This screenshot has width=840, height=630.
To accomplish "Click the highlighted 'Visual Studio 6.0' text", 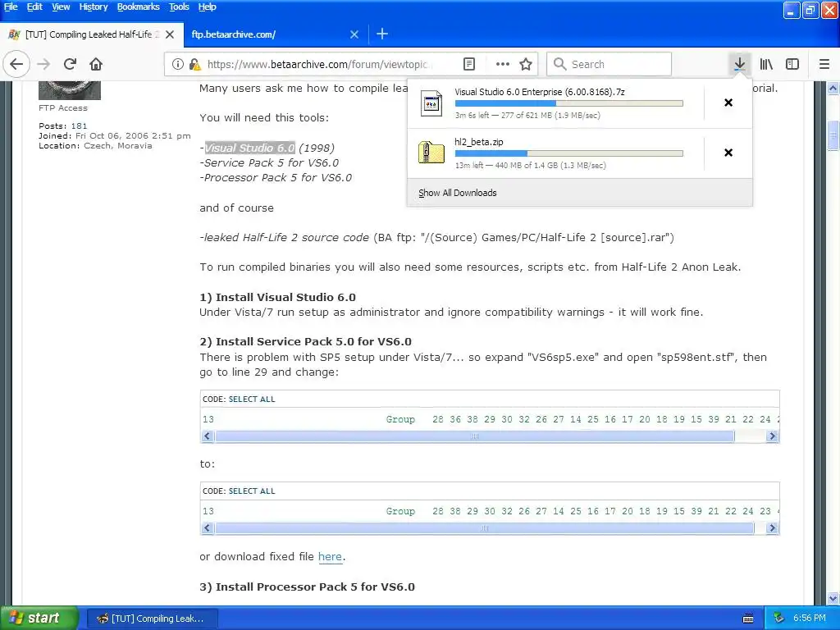I will coord(249,148).
